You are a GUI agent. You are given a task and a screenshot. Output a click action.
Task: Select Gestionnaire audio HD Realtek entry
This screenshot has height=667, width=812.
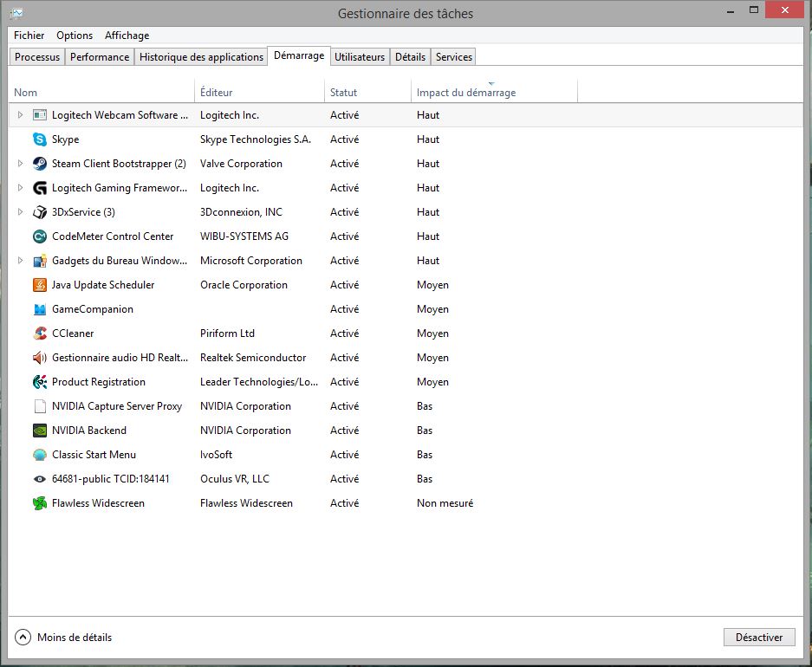[x=120, y=358]
